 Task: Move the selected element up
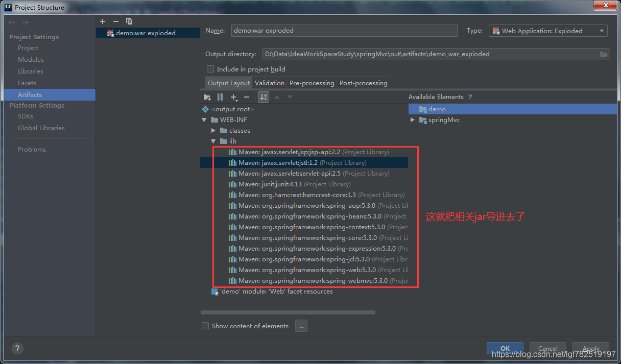click(277, 97)
